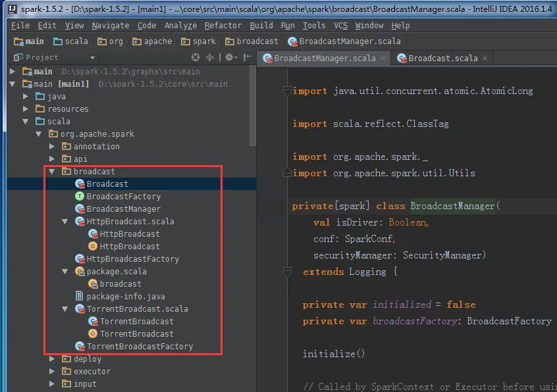Open the Help menu
557x392 pixels.
click(x=400, y=26)
